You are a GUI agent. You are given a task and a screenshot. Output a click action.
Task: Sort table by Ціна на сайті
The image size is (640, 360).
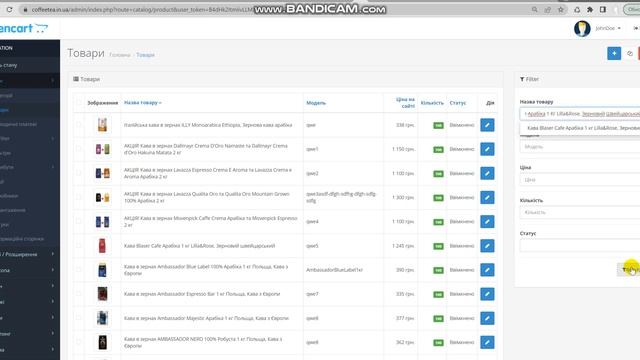405,102
